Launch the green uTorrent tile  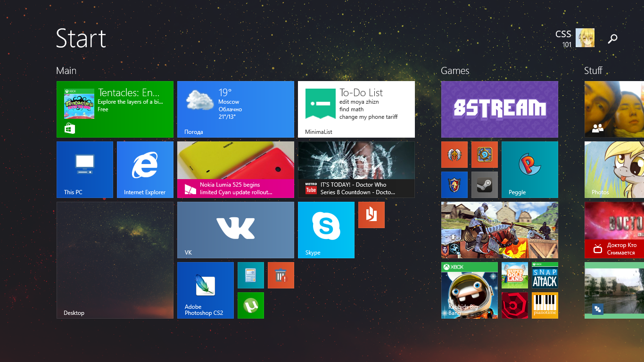click(251, 305)
